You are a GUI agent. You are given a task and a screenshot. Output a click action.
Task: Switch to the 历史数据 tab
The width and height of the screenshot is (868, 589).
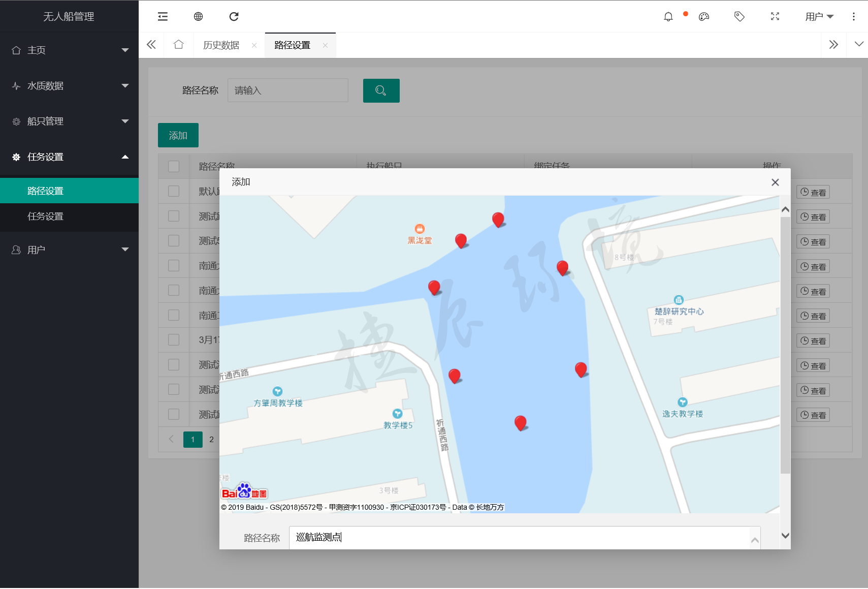(x=221, y=45)
